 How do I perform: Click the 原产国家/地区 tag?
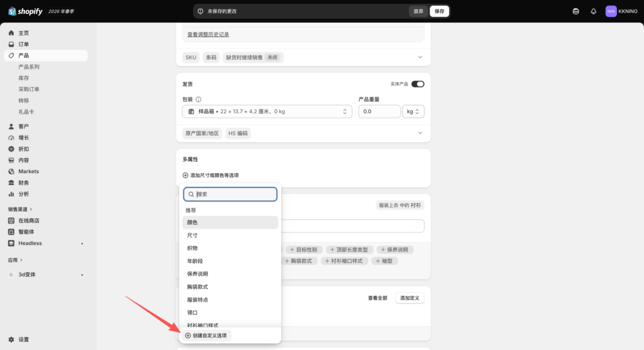202,133
